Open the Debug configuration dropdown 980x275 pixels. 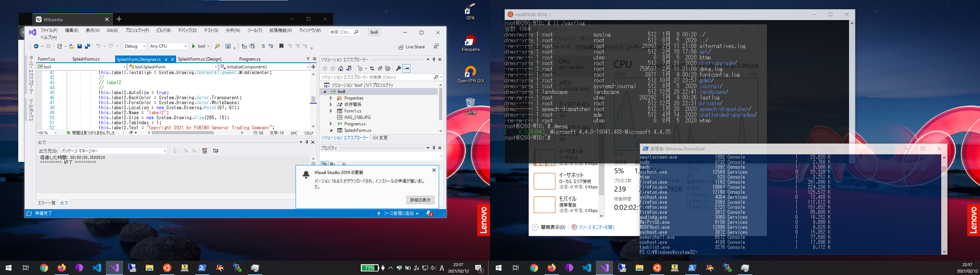(x=135, y=46)
